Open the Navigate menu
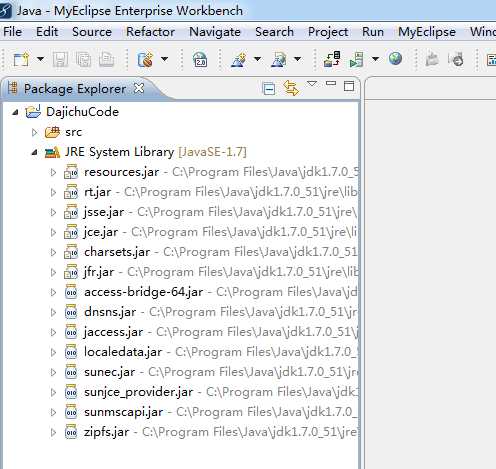 click(215, 32)
